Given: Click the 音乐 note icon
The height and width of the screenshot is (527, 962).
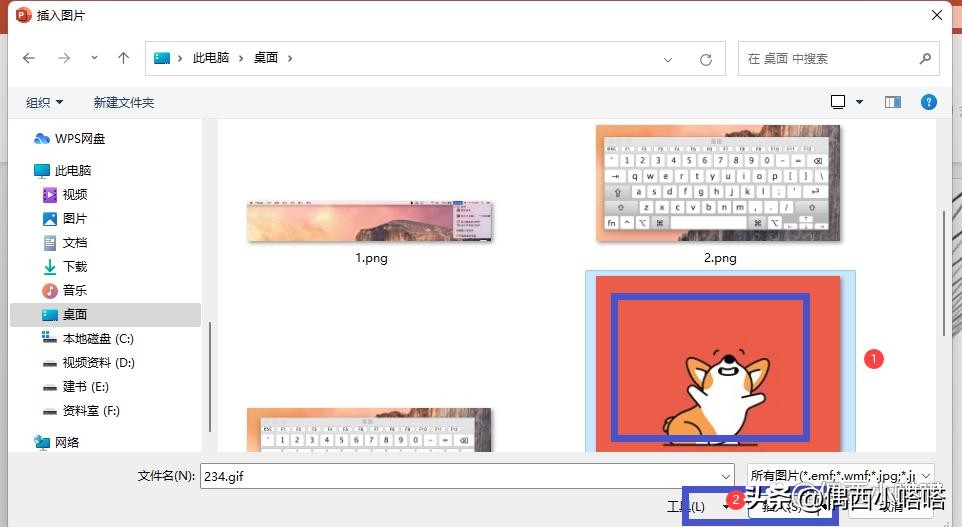Looking at the screenshot, I should click(x=50, y=290).
